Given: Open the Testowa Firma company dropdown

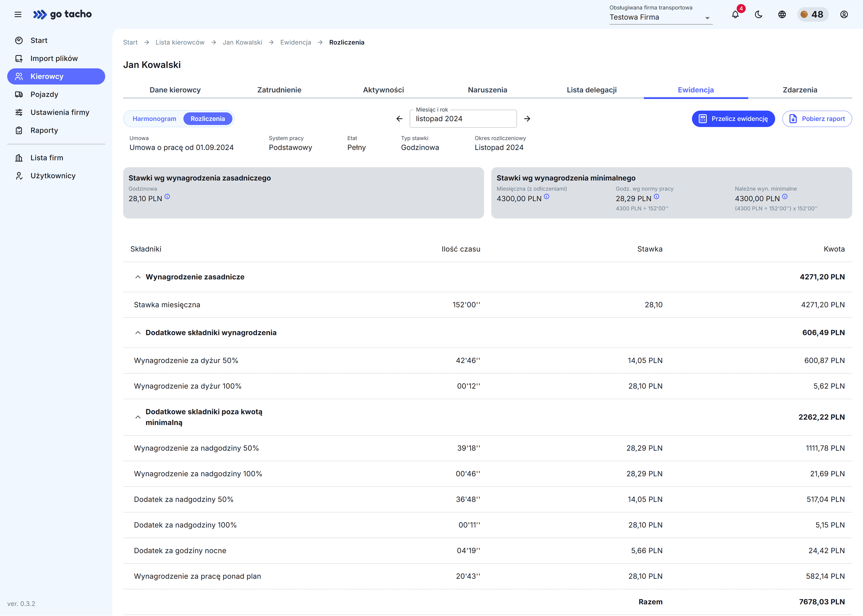Looking at the screenshot, I should (661, 18).
